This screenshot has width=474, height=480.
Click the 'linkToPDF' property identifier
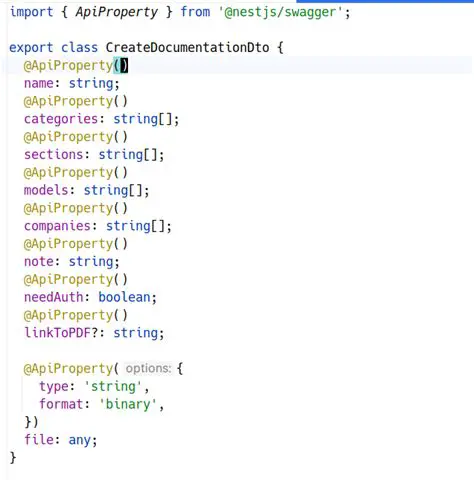click(57, 333)
